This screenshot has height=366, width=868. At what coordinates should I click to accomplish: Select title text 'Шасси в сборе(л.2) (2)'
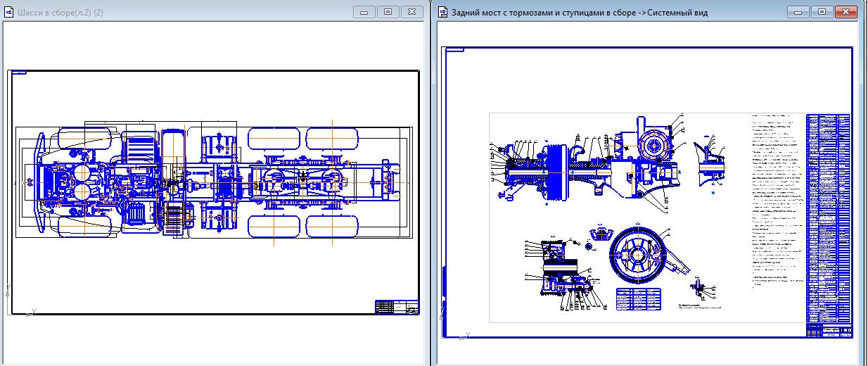point(60,13)
